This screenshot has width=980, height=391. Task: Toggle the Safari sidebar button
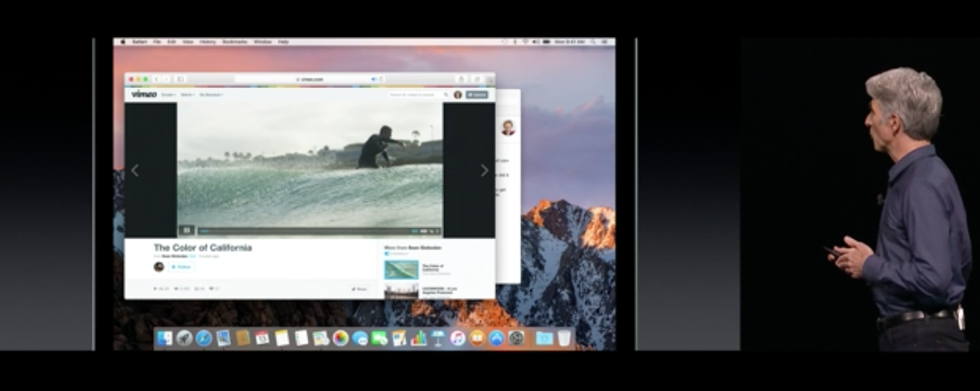[x=180, y=78]
